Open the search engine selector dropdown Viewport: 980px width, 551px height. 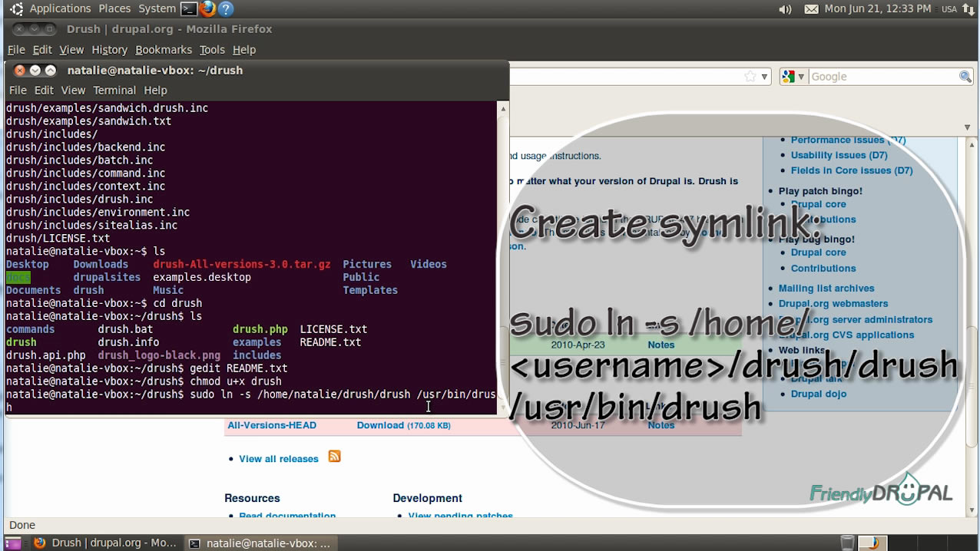(x=800, y=77)
